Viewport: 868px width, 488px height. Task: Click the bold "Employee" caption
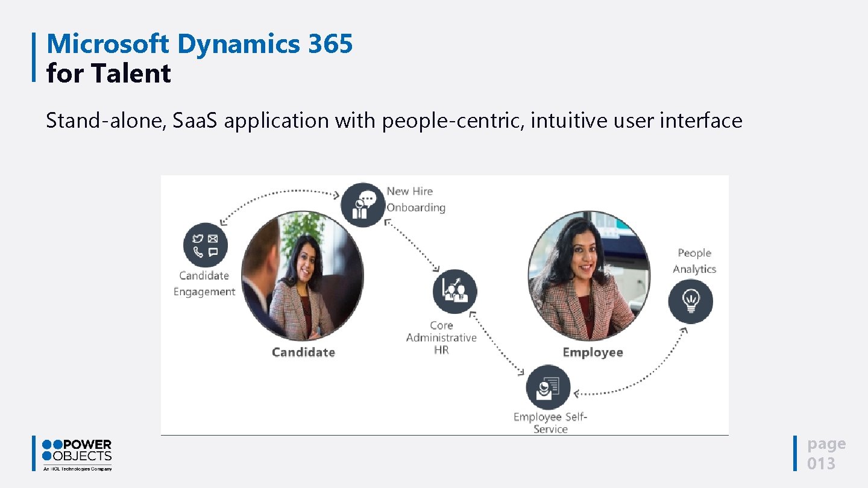[x=593, y=352]
